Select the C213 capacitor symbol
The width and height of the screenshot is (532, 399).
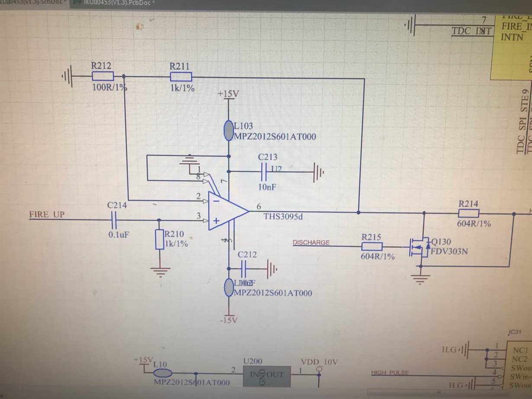pyautogui.click(x=264, y=171)
